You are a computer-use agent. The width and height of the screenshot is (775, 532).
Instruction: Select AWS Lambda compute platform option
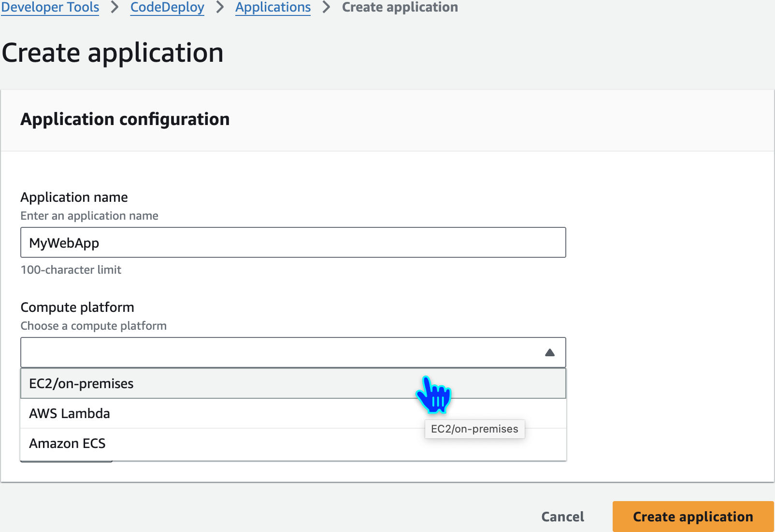pos(293,413)
